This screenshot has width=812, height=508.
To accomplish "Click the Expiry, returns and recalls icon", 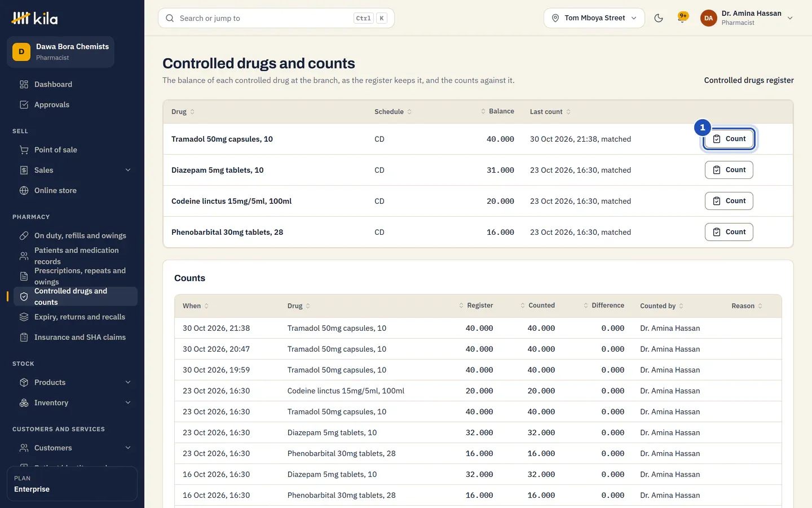I will pos(24,317).
